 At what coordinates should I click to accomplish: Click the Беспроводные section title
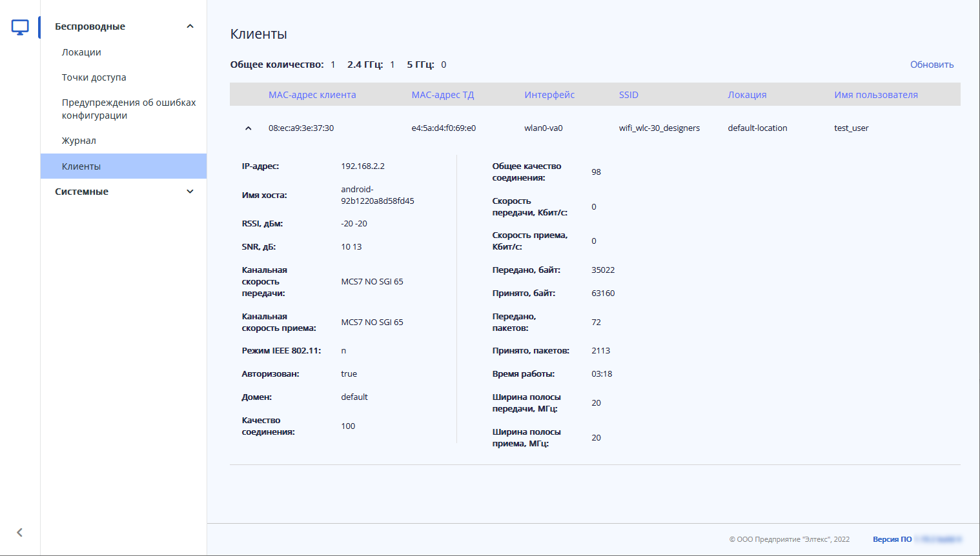coord(90,26)
